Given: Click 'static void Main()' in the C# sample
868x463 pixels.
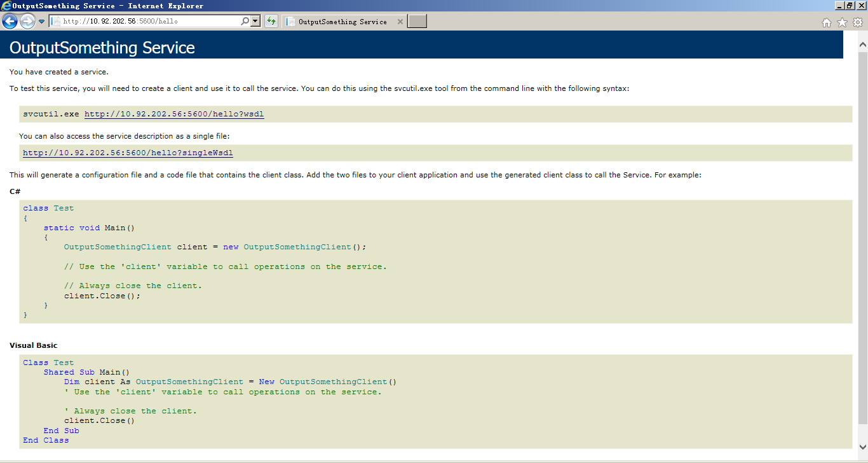Looking at the screenshot, I should tap(90, 228).
